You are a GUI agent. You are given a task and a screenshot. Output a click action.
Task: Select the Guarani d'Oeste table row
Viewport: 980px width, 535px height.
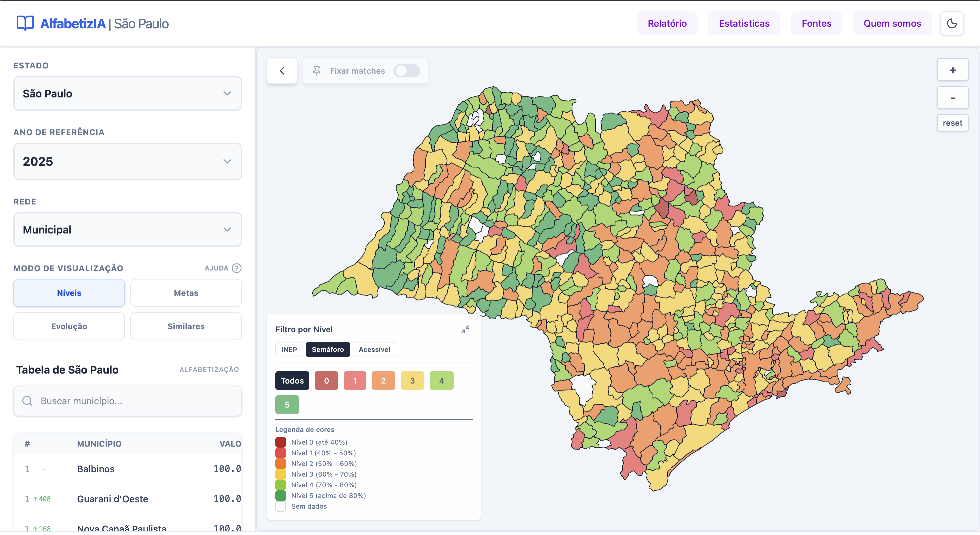point(127,499)
